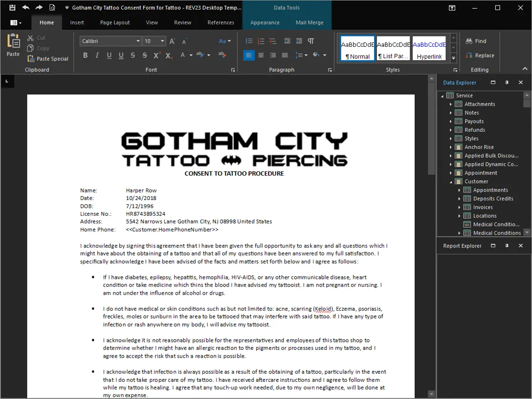Redo the last action
The image size is (532, 399).
click(39, 8)
